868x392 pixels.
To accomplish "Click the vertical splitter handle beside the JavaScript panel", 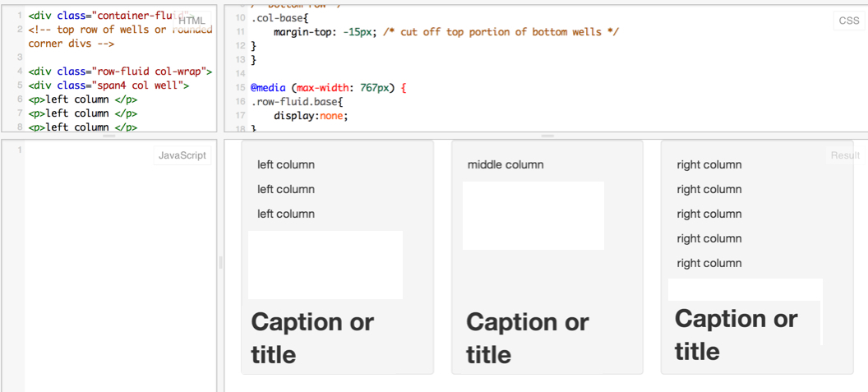I will [x=220, y=262].
